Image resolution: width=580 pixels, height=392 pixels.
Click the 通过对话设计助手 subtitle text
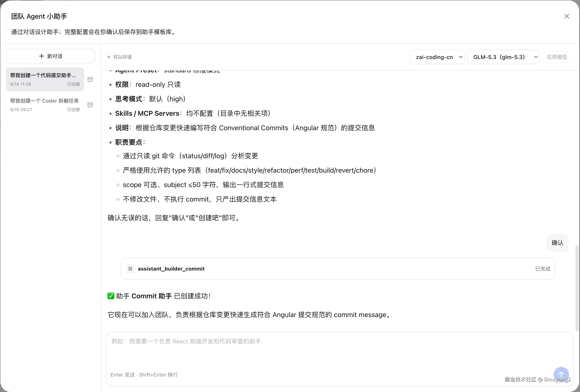click(x=94, y=32)
